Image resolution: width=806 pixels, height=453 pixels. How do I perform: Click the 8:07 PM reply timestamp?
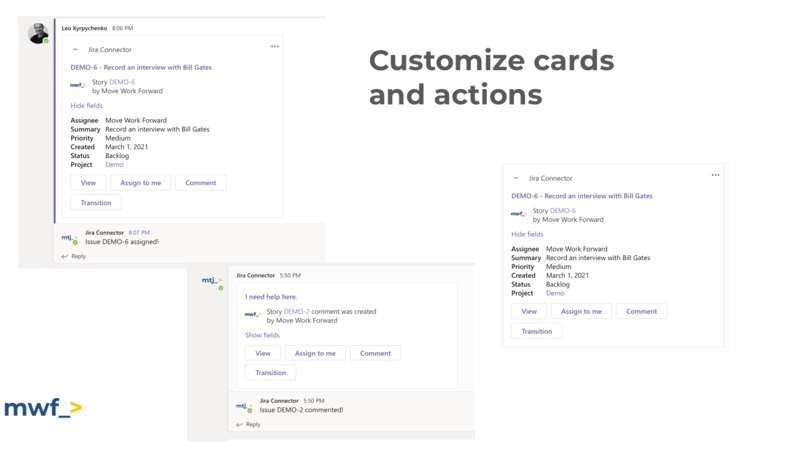(x=139, y=232)
